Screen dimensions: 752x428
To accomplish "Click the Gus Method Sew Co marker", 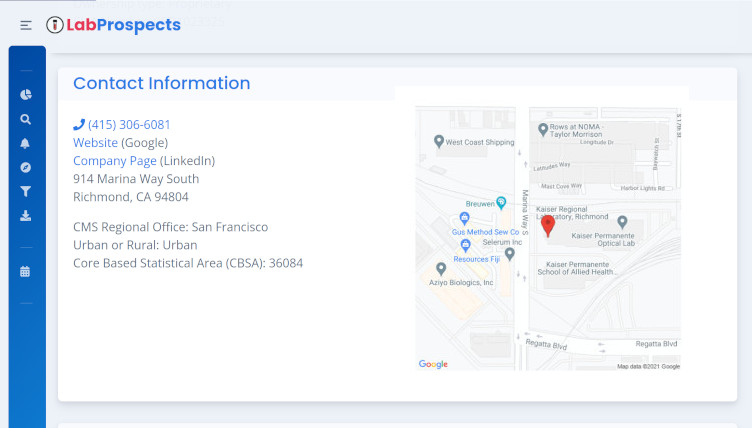I will (x=464, y=218).
